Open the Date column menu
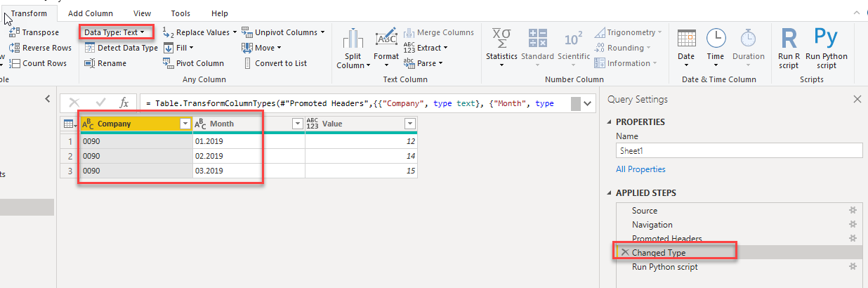868x288 pixels. 686,48
